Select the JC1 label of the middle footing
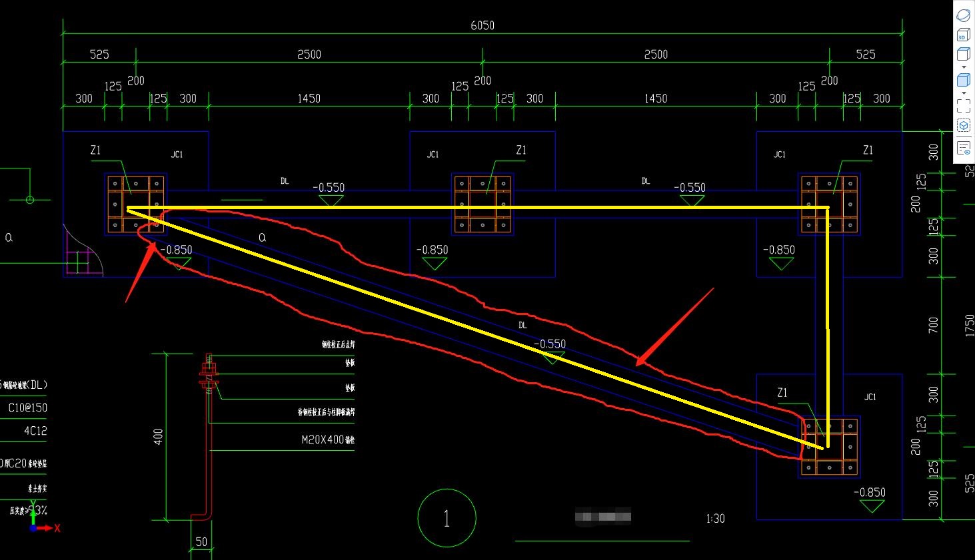The image size is (975, 560). pyautogui.click(x=433, y=154)
